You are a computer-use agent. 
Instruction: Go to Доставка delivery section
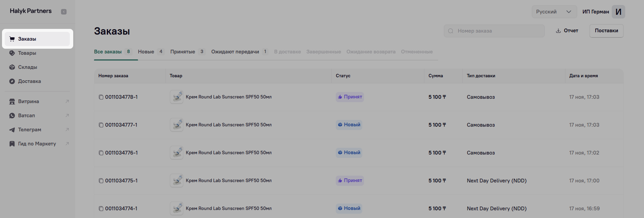point(30,81)
